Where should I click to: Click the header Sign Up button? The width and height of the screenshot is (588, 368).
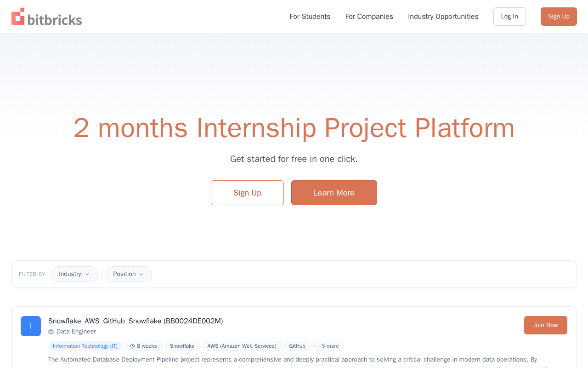coord(559,17)
